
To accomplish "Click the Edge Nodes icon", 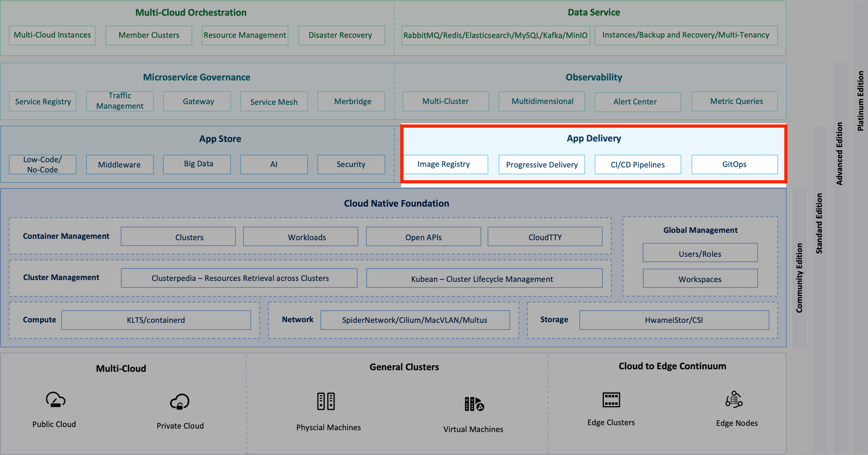I will 734,400.
